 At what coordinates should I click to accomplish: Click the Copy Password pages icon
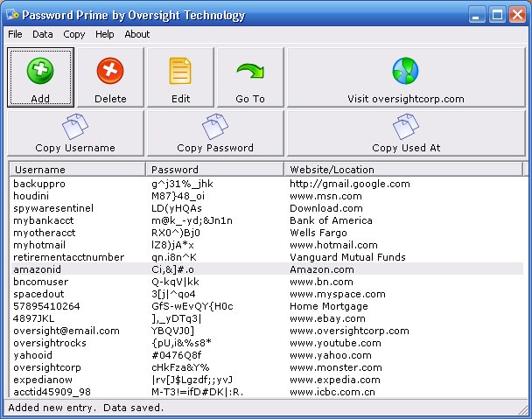215,127
